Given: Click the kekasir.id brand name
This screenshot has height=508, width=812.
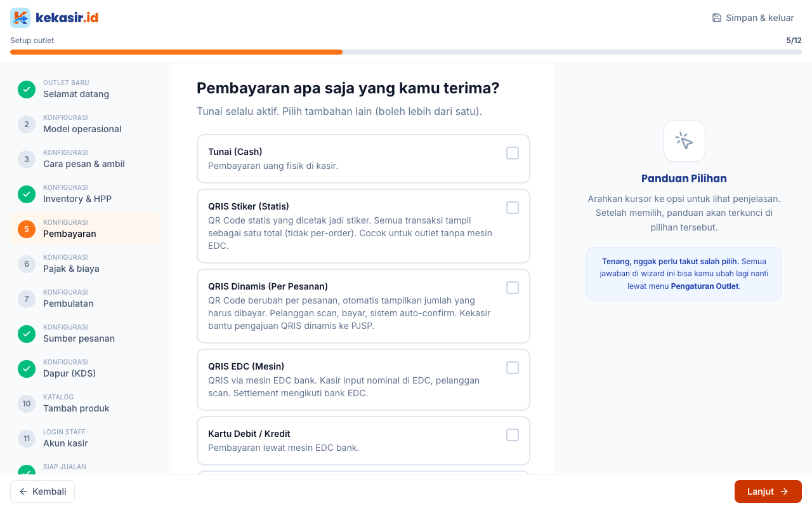Looking at the screenshot, I should (x=67, y=18).
